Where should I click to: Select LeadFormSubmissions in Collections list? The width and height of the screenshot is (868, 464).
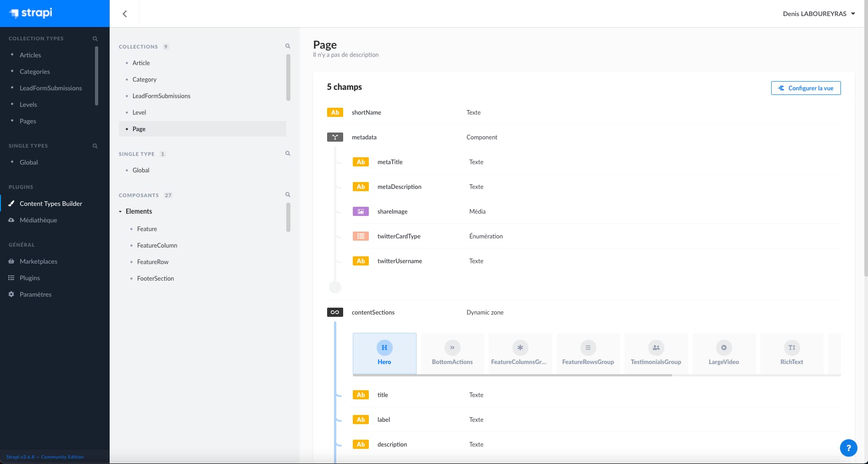[161, 96]
